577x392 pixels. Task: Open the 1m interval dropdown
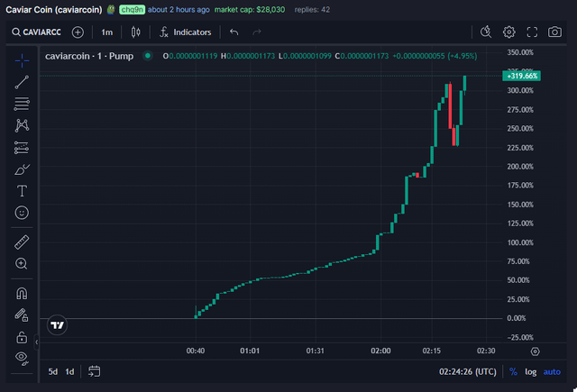pos(106,32)
